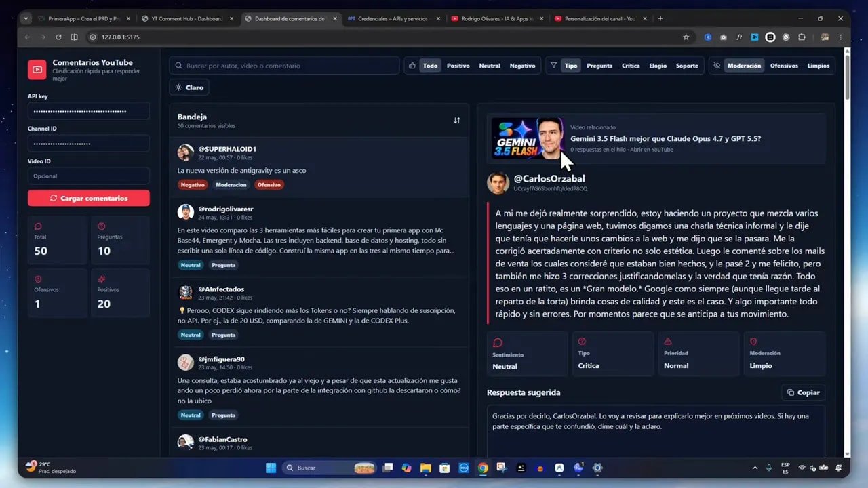
Task: Click the Channel ID input field
Action: (x=89, y=144)
